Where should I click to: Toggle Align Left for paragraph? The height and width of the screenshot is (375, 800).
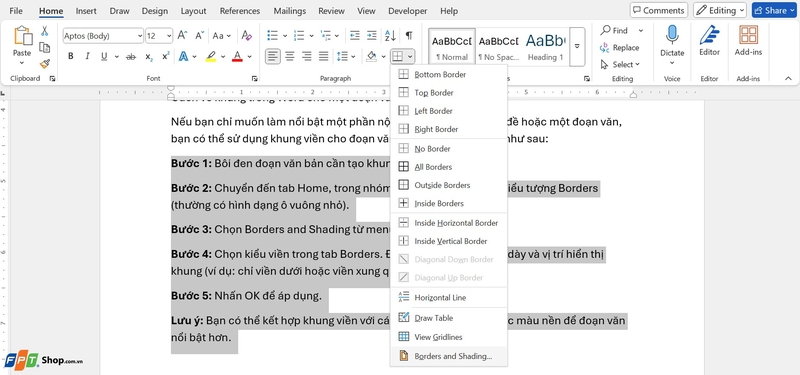click(x=273, y=56)
